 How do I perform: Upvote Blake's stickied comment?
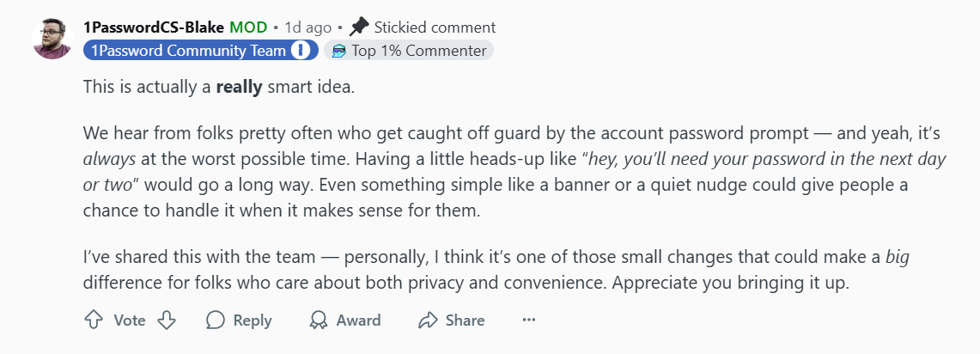[x=93, y=320]
